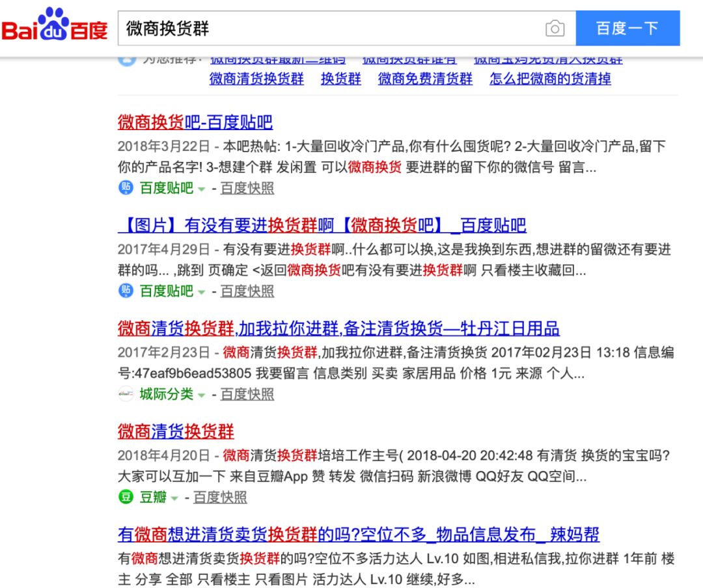This screenshot has width=703, height=588.
Task: Open dropdown beside second result's 百度贴吧
Action: click(203, 291)
